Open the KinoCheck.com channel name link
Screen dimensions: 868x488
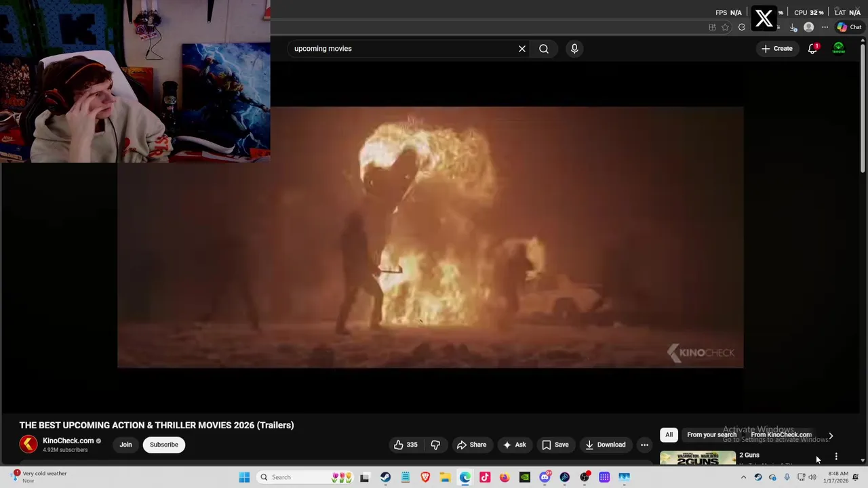coord(68,441)
